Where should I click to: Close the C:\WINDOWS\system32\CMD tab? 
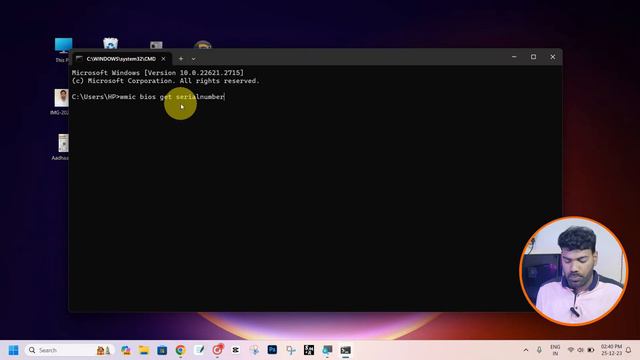(x=163, y=59)
